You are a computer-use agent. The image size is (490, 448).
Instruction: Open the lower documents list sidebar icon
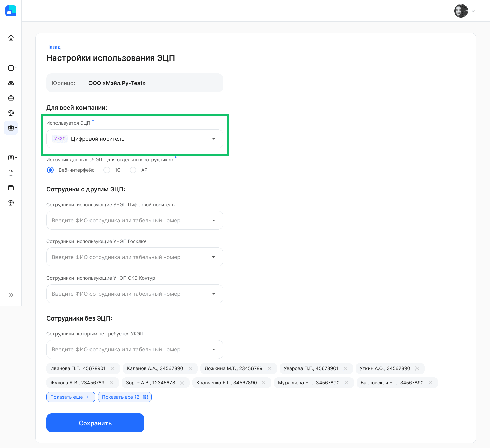click(12, 158)
